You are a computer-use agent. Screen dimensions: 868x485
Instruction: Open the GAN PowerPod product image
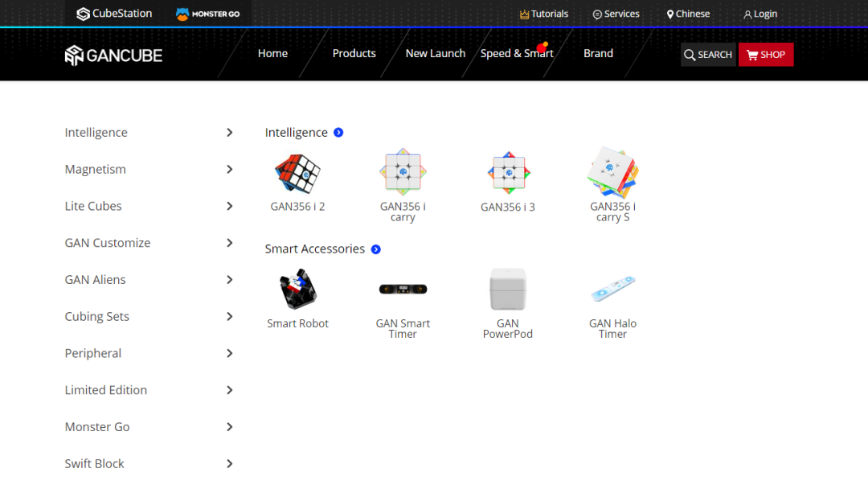[508, 290]
